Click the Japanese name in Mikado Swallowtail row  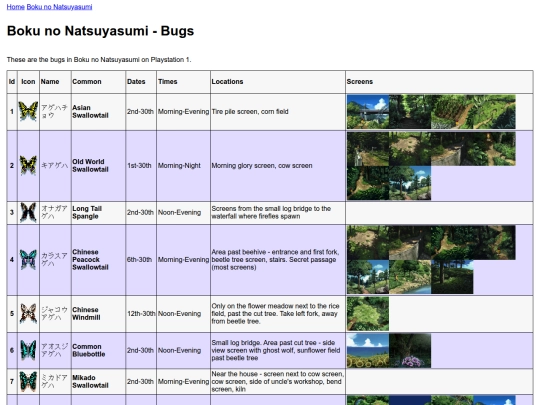(x=54, y=381)
